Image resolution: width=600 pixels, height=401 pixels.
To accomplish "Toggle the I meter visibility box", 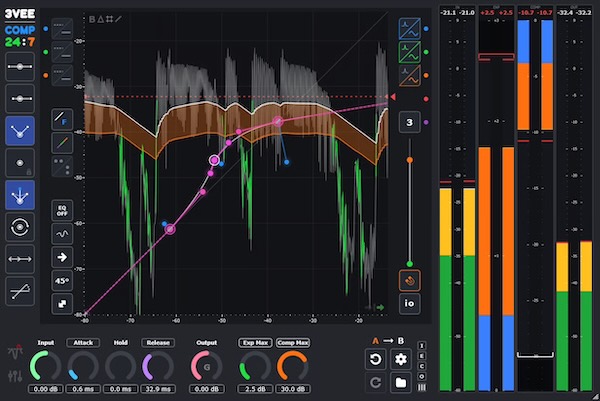I will pos(422,346).
